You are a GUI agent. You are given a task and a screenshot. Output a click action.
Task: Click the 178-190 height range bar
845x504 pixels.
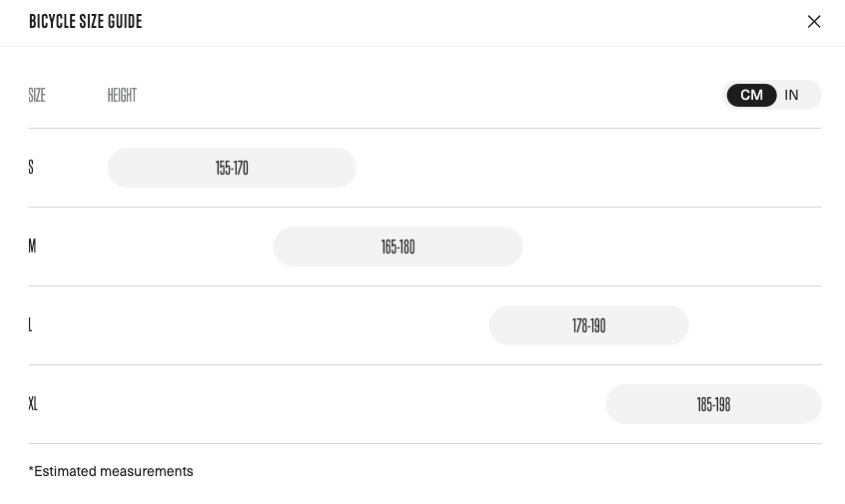tap(588, 325)
